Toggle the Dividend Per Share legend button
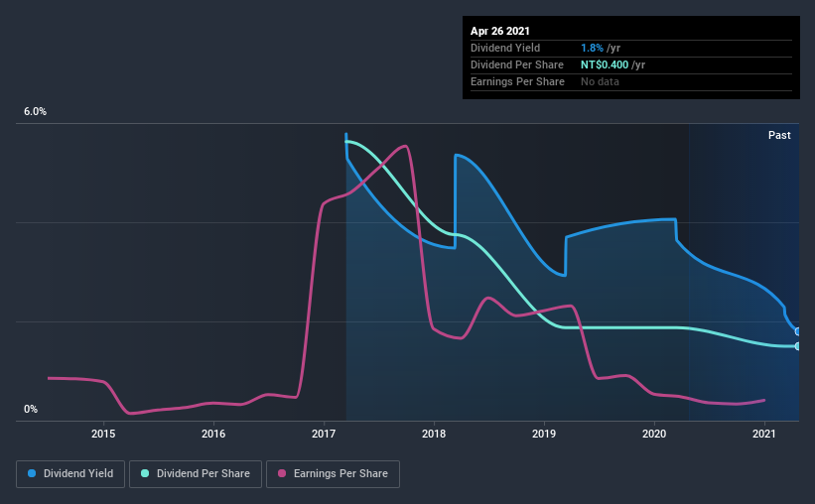The image size is (815, 504). (196, 474)
